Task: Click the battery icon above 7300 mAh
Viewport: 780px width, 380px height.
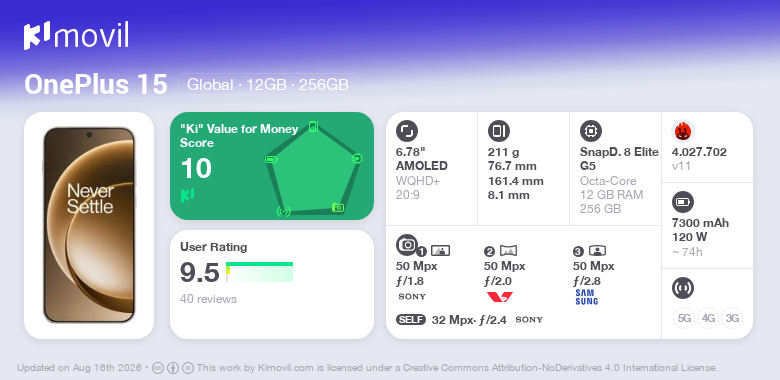Action: 682,202
